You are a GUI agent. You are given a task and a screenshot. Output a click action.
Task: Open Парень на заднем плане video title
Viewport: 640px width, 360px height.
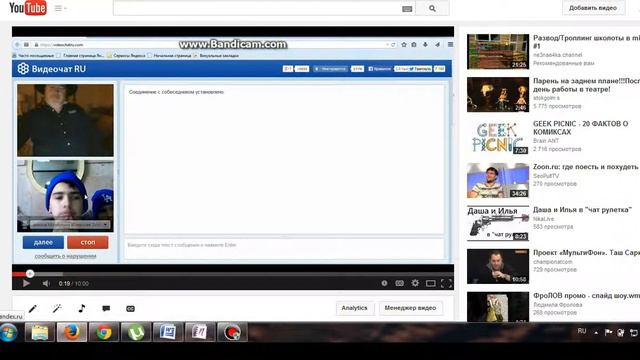point(587,85)
